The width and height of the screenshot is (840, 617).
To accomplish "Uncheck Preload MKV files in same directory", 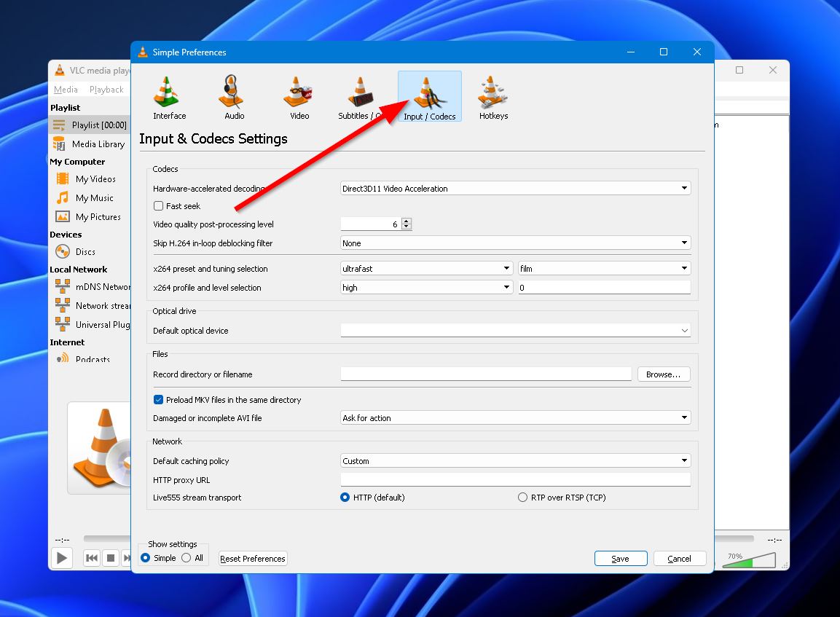I will tap(159, 399).
